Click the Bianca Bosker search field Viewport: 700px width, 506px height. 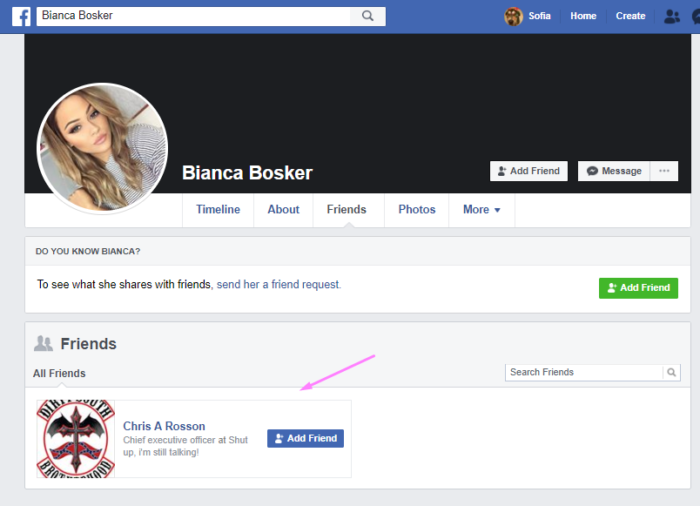[194, 16]
